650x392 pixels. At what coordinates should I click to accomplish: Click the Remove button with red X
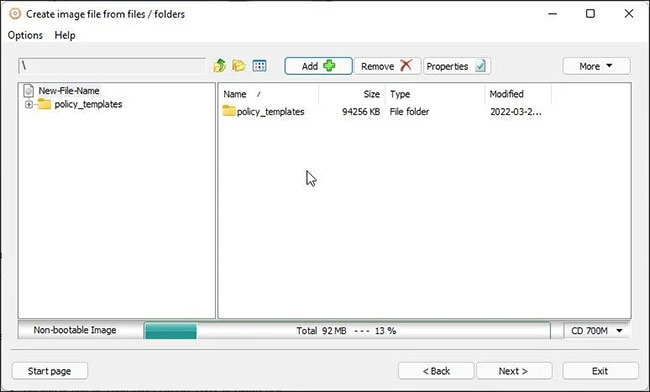[x=387, y=66]
